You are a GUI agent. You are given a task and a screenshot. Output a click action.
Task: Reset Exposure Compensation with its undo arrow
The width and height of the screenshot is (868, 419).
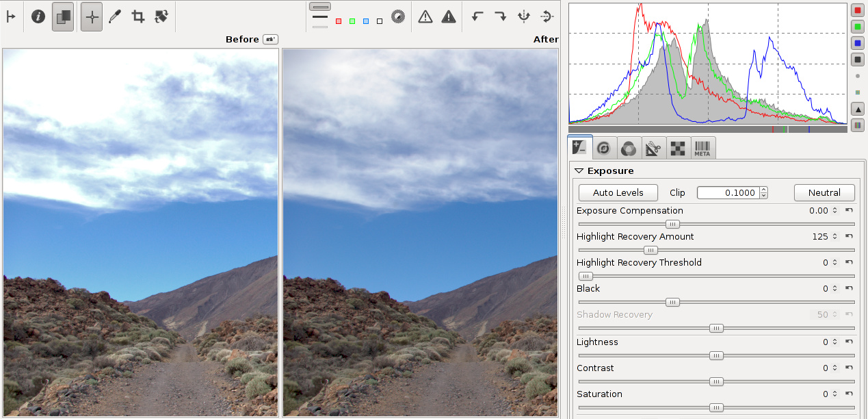click(849, 211)
